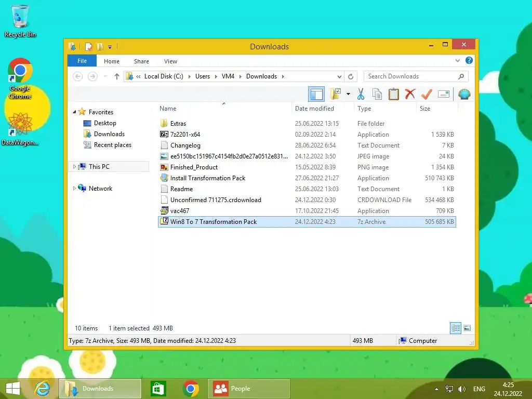
Task: Select Install Transformation Pack application
Action: click(307, 178)
